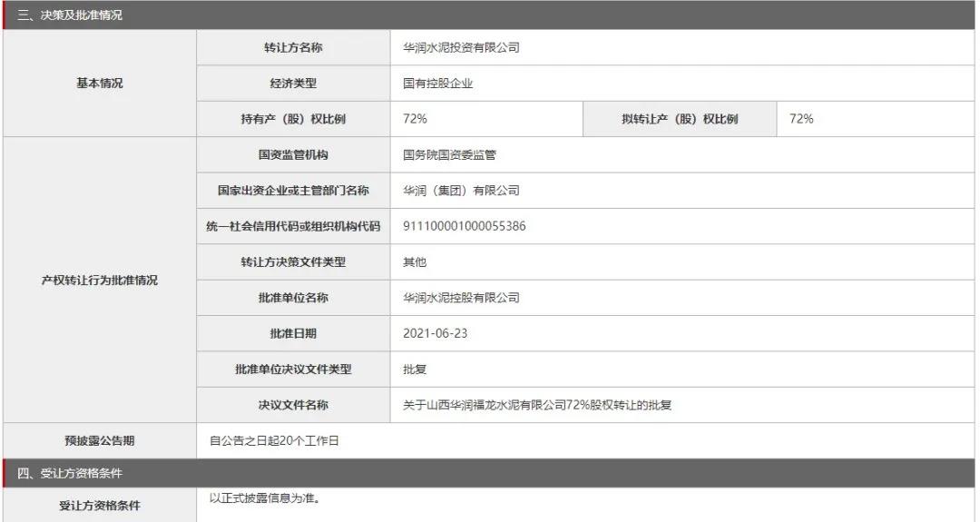Screen dimensions: 980x522
Task: Click the 华润（集团）有限公司 value
Action: [461, 191]
